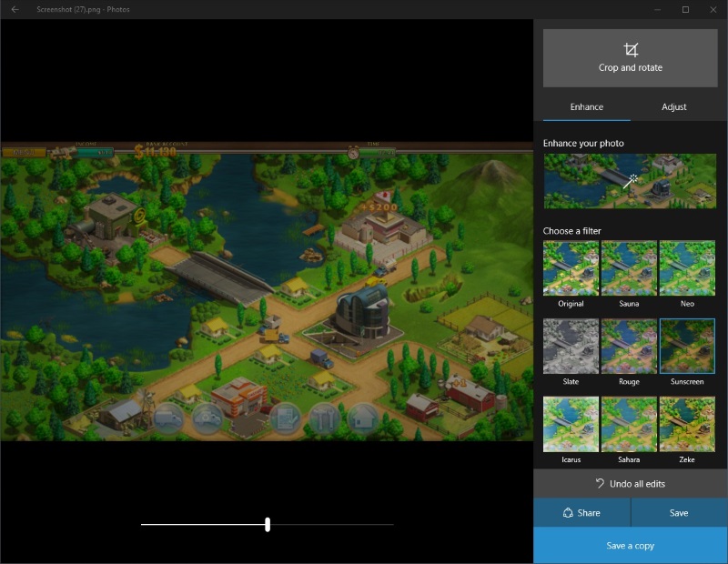Share the edited photo
The image size is (728, 564).
click(581, 513)
